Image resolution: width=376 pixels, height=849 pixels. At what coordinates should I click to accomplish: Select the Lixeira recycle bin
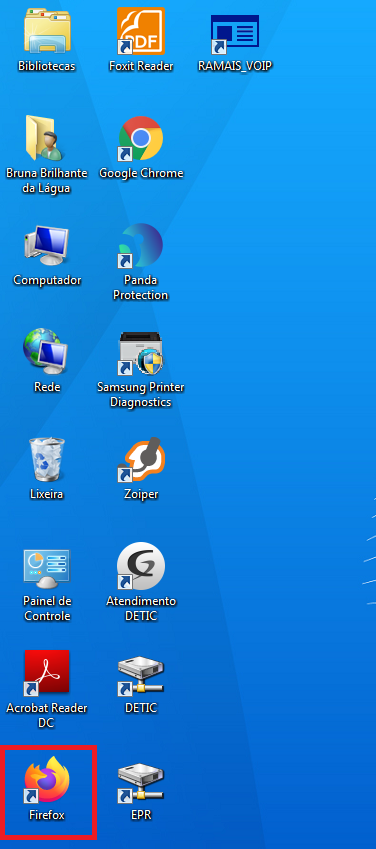click(47, 460)
